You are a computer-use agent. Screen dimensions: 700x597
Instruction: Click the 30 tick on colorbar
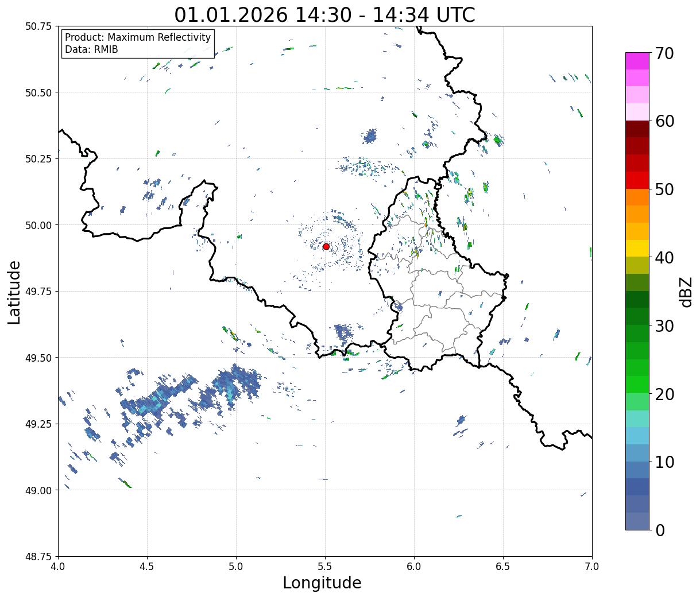[x=664, y=325]
